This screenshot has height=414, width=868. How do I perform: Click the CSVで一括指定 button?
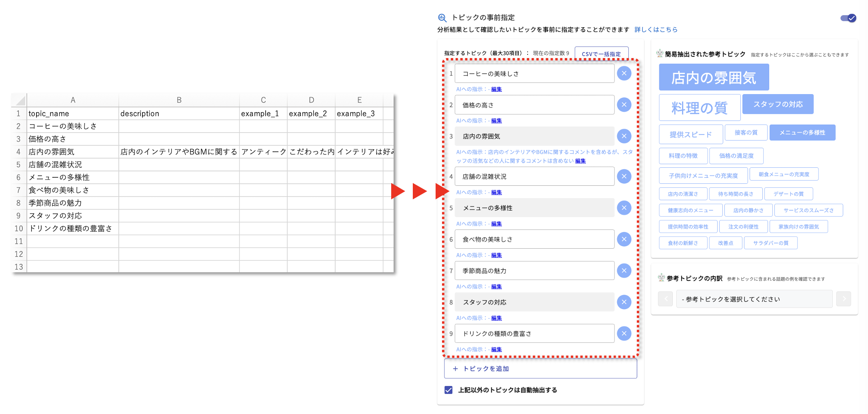[x=601, y=54]
